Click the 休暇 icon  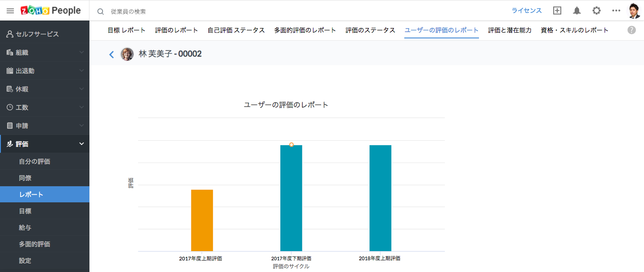tap(10, 89)
